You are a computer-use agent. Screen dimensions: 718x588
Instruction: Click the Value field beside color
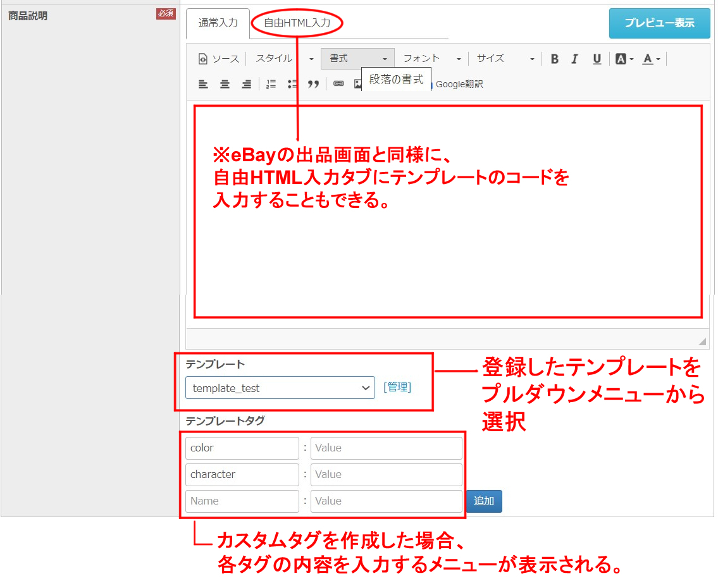[x=387, y=448]
